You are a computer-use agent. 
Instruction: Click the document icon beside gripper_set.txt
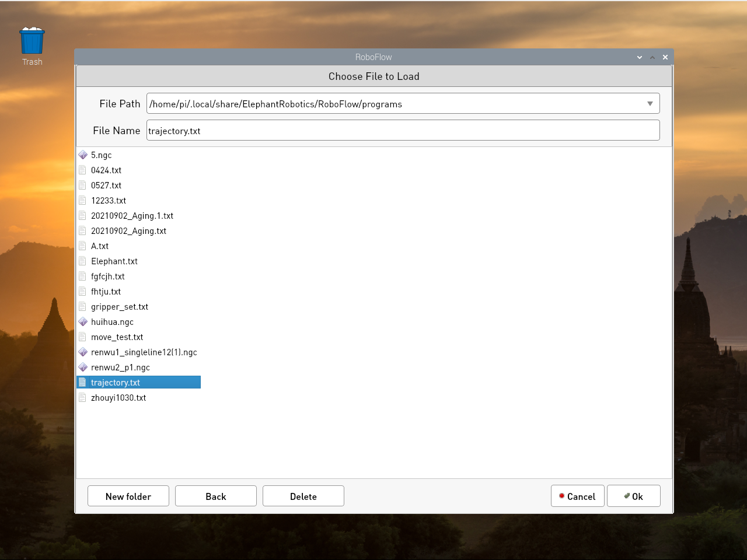(83, 307)
